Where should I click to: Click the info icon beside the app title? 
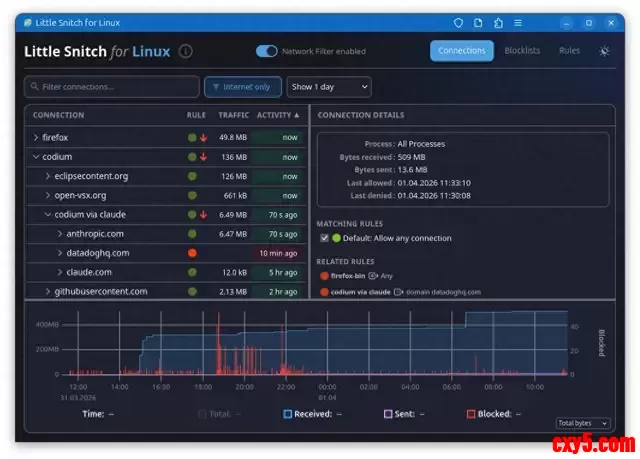pyautogui.click(x=186, y=51)
